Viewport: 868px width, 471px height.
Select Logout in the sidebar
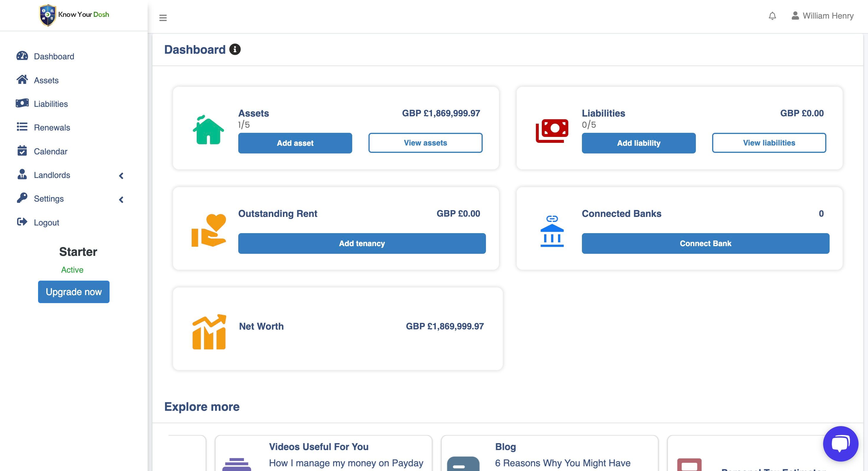[x=46, y=223]
